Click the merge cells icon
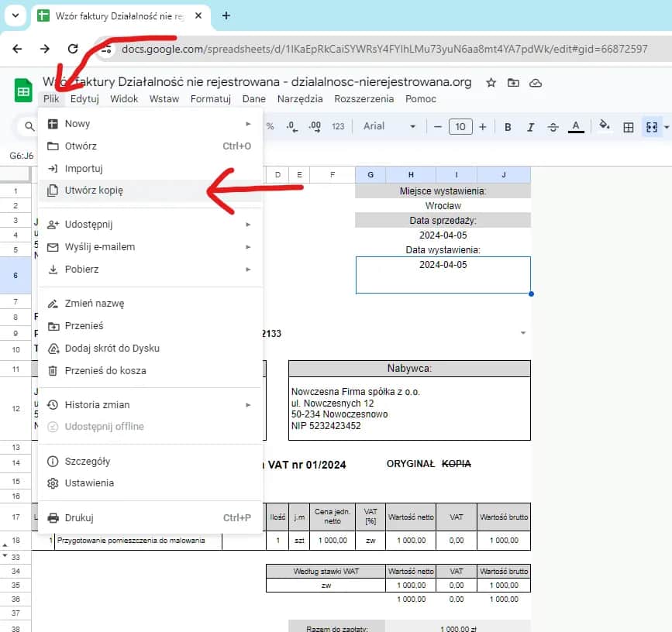Screen dimensions: 672x632 click(x=652, y=127)
